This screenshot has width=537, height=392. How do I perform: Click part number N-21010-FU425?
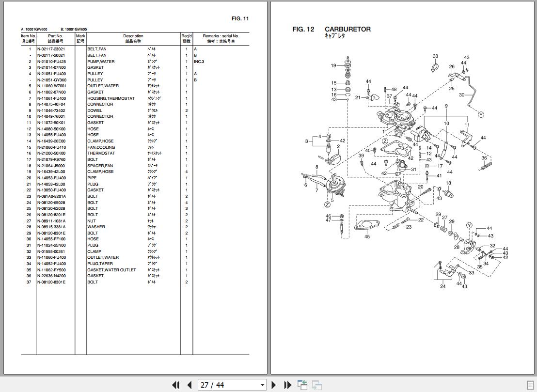click(x=52, y=62)
